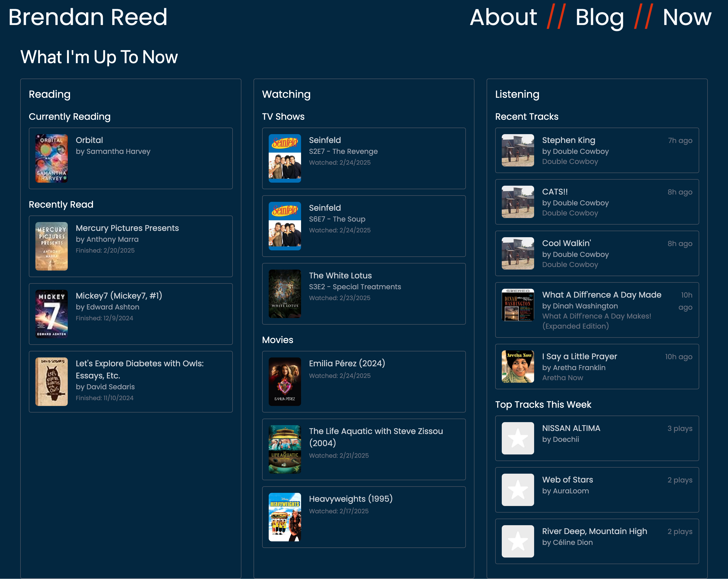Click the Brendan Reed site title

pos(88,17)
